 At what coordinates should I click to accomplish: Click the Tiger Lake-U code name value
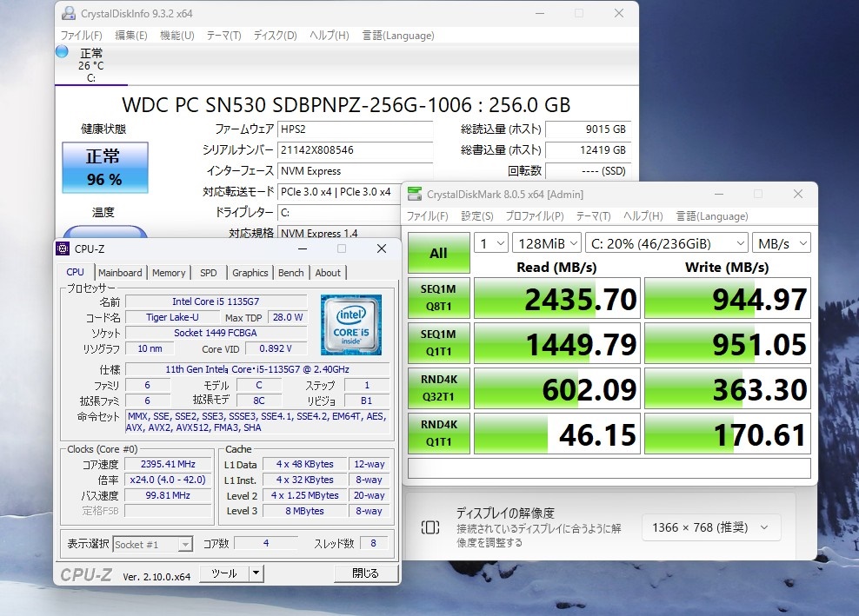click(x=172, y=317)
